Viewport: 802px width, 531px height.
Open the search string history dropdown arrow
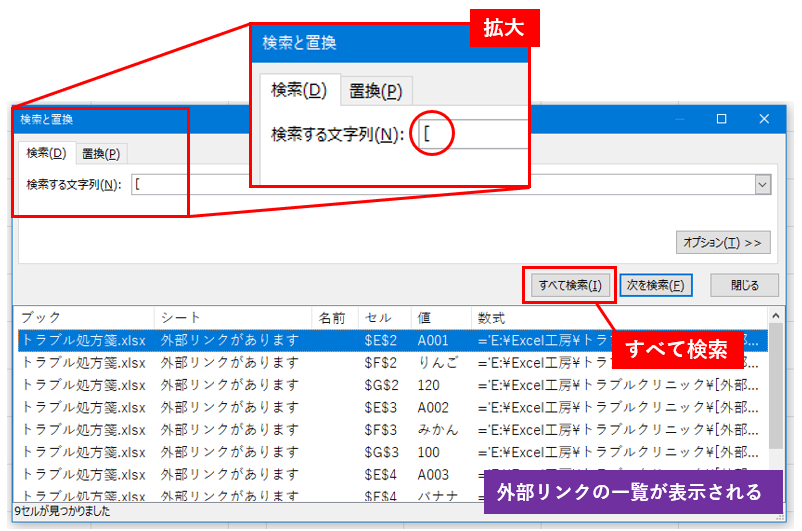pos(763,185)
